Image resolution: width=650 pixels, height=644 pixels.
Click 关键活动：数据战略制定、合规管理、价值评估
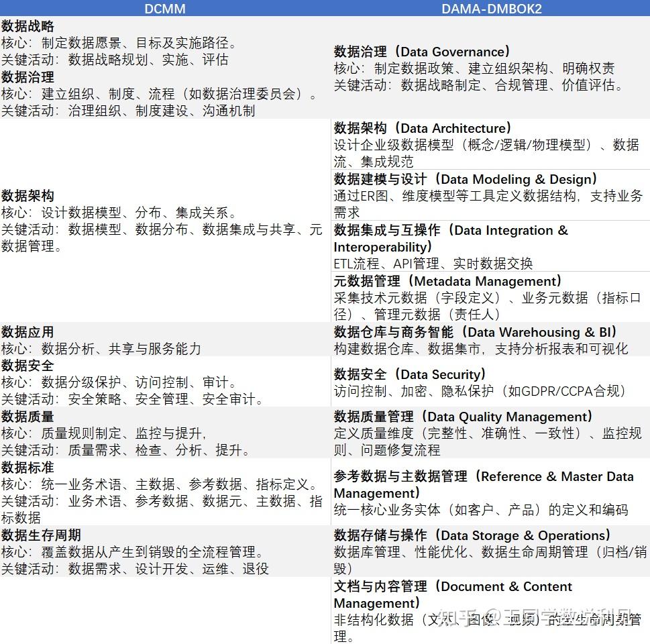tap(478, 85)
